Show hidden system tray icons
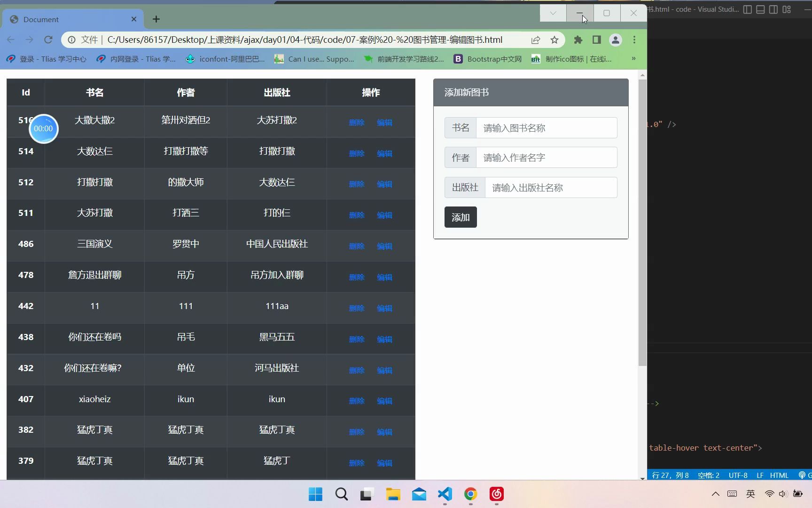 tap(715, 494)
